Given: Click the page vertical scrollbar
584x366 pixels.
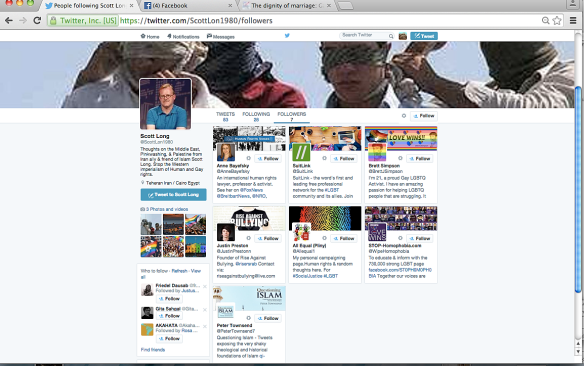Looking at the screenshot, I should click(x=578, y=190).
